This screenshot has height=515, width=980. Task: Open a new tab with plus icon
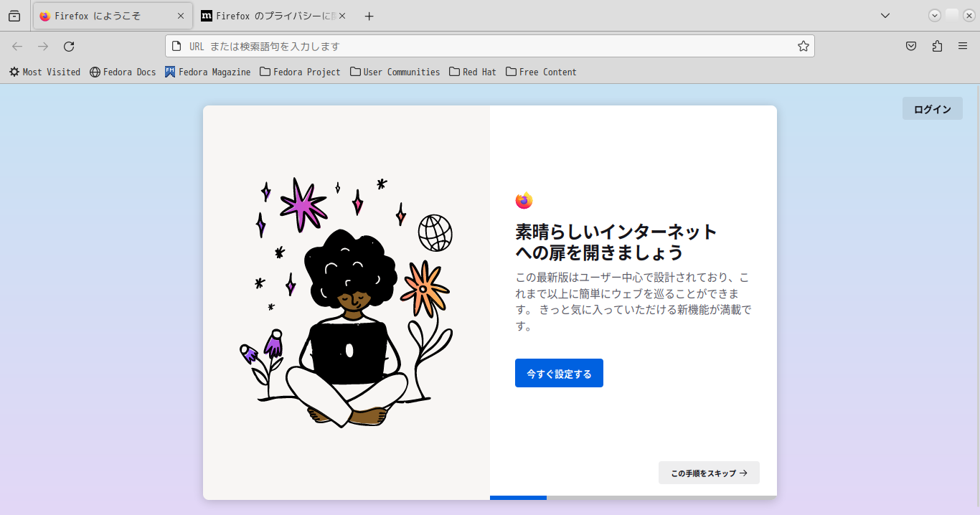[369, 16]
